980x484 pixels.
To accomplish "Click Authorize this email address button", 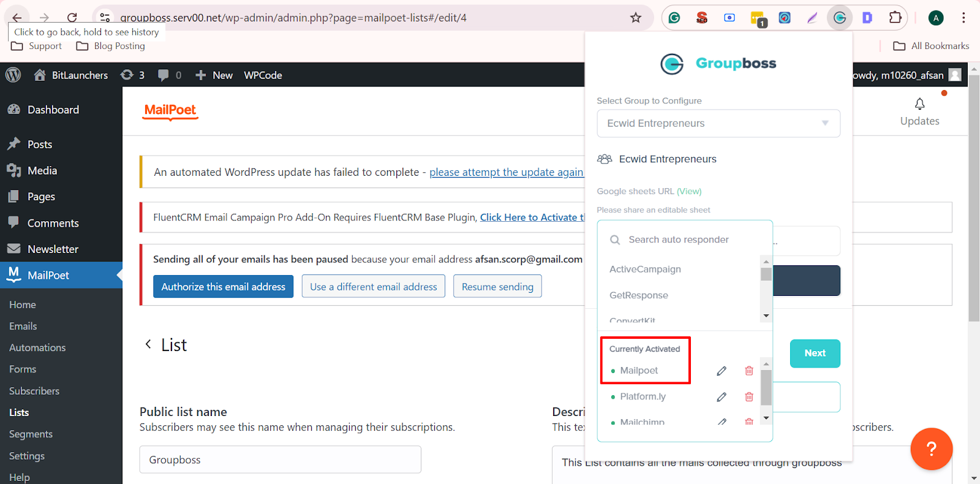I will pyautogui.click(x=223, y=286).
